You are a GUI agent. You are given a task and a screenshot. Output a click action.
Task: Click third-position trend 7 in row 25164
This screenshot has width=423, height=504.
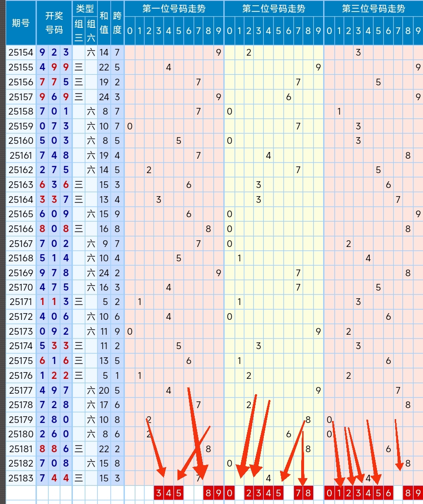tap(398, 199)
